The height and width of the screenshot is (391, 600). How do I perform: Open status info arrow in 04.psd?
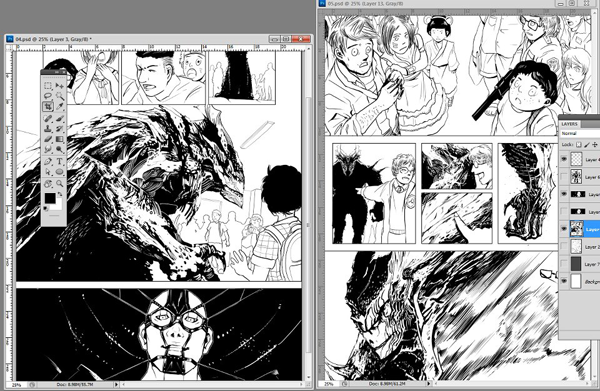point(116,384)
